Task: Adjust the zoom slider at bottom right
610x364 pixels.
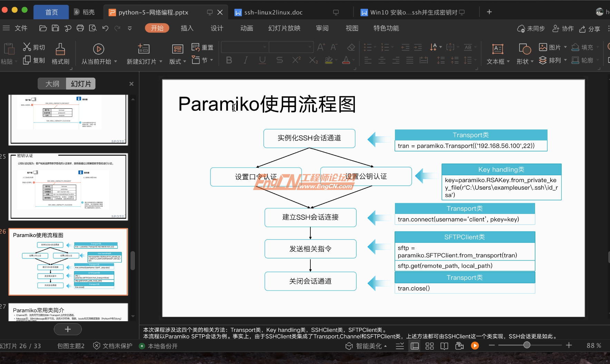Action: point(526,345)
